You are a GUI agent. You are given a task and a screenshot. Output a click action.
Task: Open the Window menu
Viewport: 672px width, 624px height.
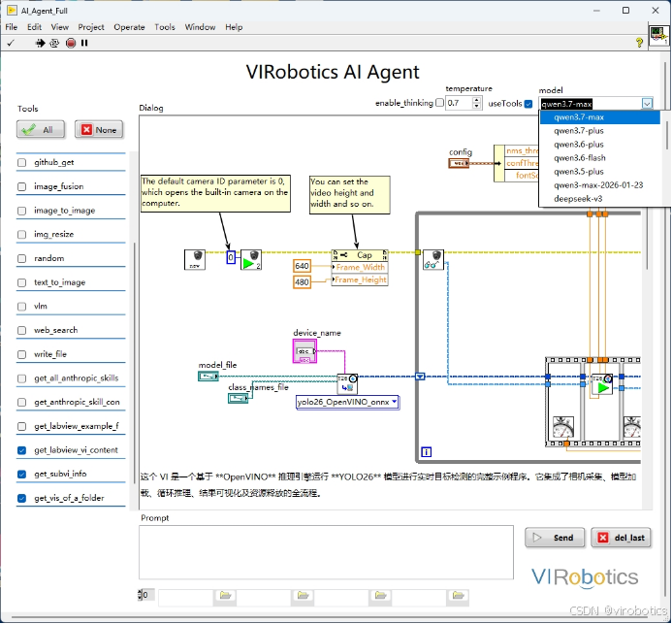tap(200, 27)
